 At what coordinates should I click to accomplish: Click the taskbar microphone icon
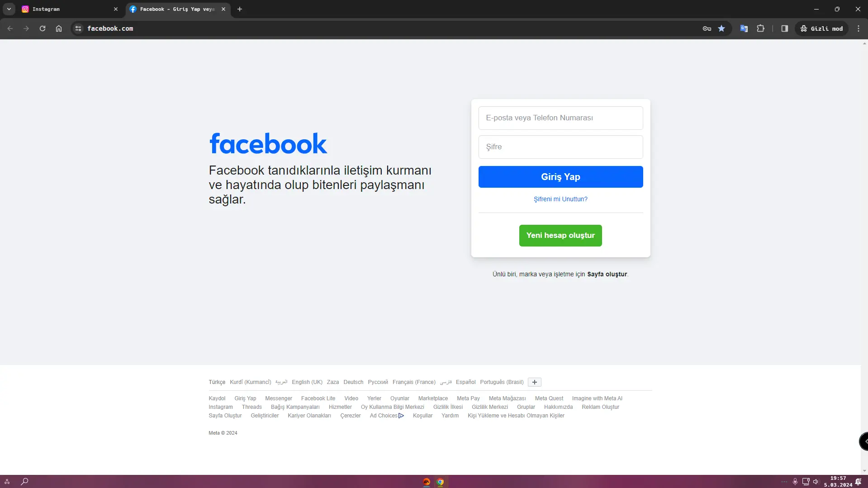[x=795, y=482]
